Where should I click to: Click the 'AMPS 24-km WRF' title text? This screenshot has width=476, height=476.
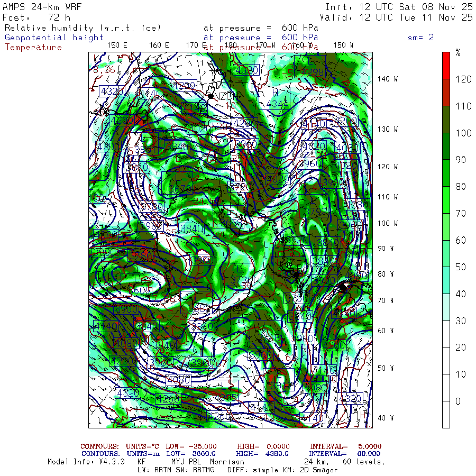(x=42, y=7)
